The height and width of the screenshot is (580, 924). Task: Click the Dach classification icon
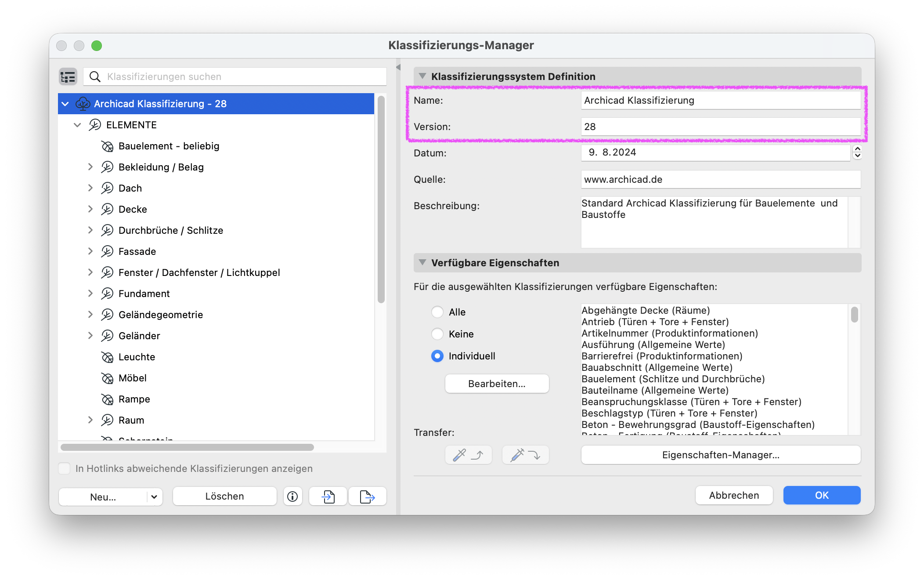click(107, 188)
